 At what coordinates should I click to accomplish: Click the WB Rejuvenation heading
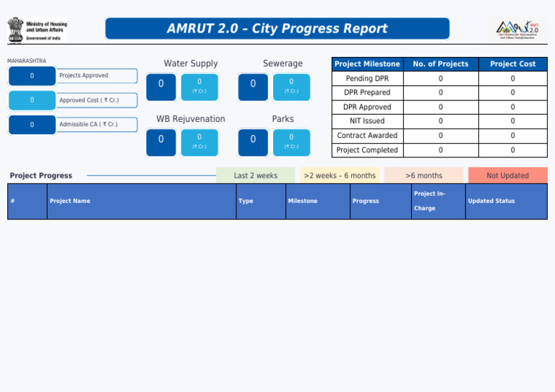tap(191, 119)
